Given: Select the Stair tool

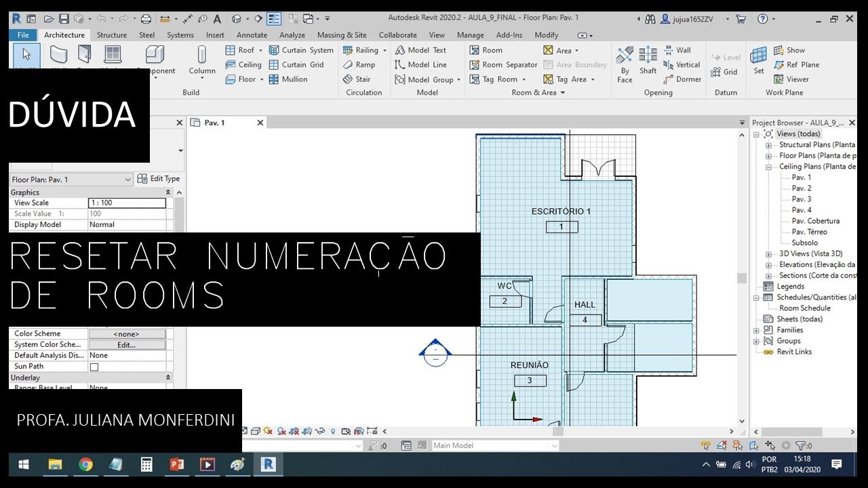Looking at the screenshot, I should click(357, 79).
